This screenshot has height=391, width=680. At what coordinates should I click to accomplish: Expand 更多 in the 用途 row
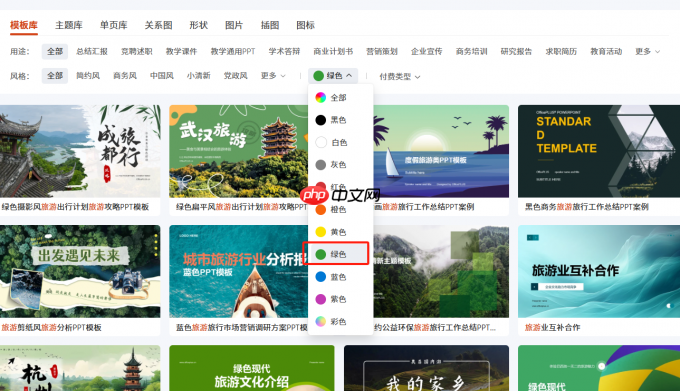647,52
